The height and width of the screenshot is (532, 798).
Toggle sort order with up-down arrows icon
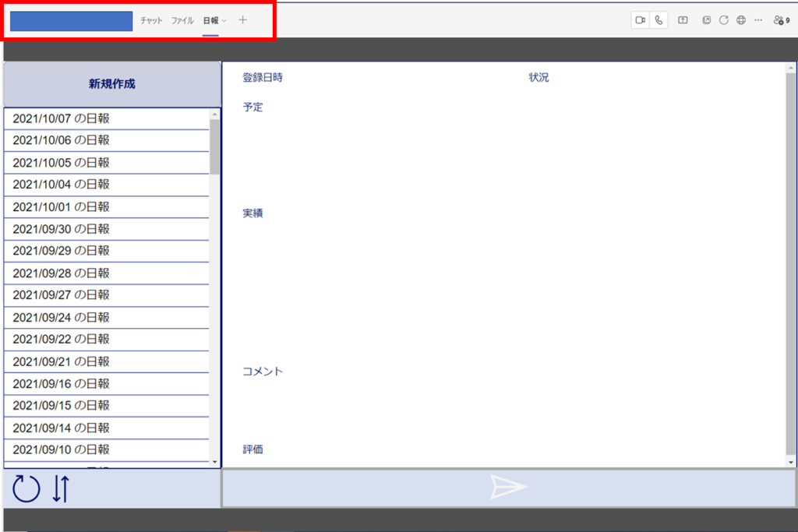pos(61,488)
